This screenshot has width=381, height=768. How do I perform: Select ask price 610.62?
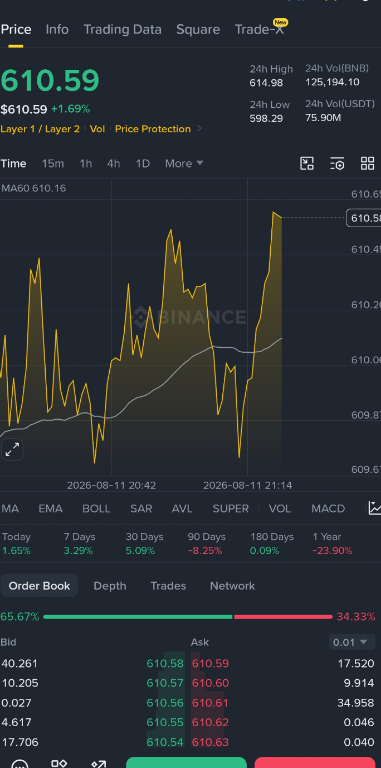tap(210, 722)
